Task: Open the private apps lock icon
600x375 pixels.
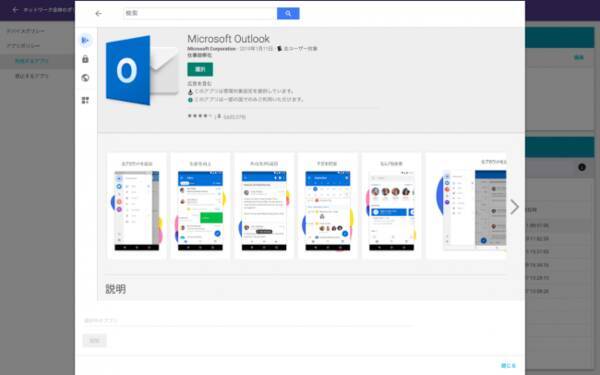Action: (x=85, y=59)
